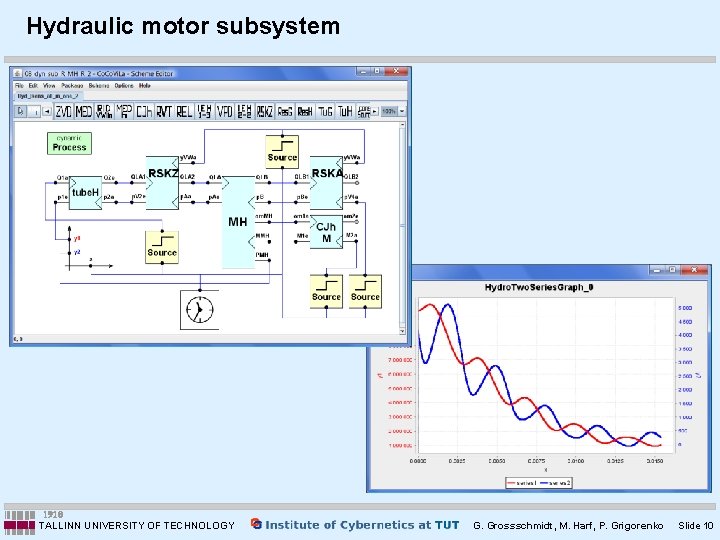Choose the TuH tube component icon
Viewport: 720px width, 540px height.
coord(345,111)
